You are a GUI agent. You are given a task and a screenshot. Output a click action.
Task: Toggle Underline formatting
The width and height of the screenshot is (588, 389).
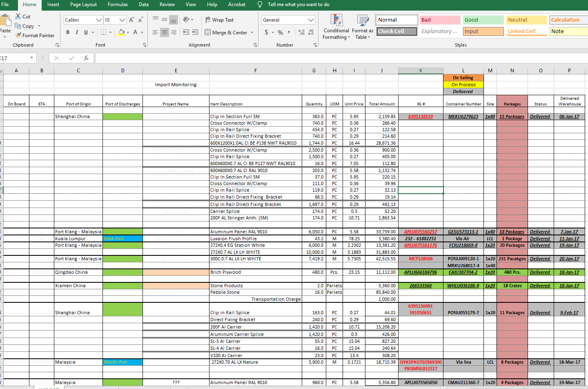tap(86, 32)
